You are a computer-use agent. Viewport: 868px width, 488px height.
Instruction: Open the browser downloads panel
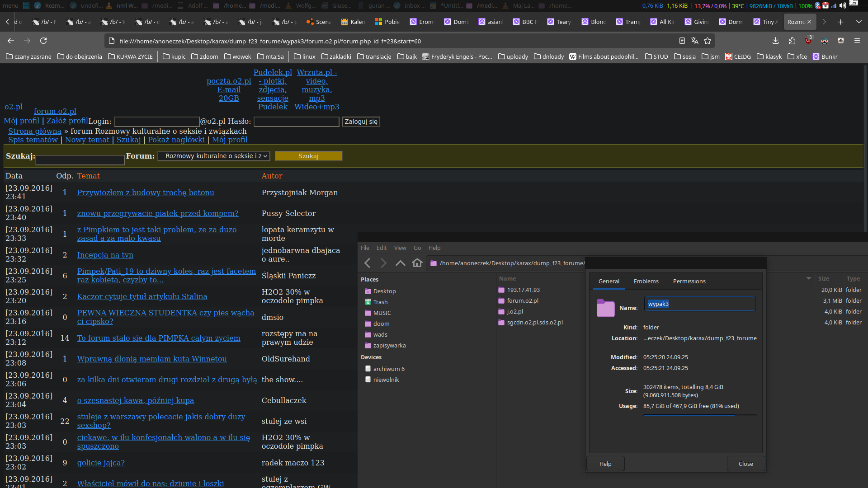pos(775,41)
